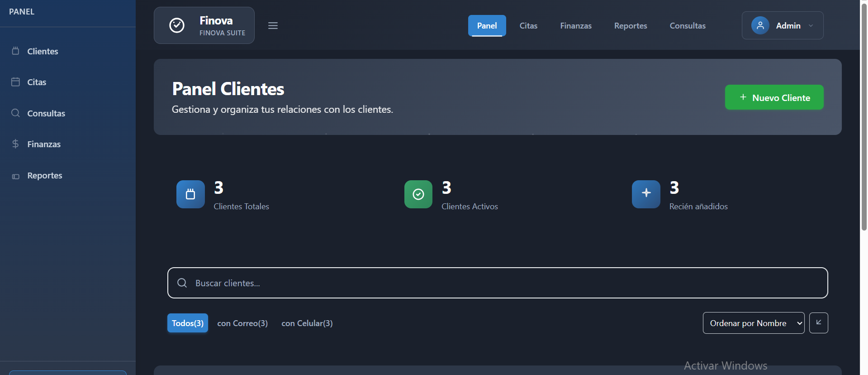Click the Admin user avatar icon

(x=760, y=25)
